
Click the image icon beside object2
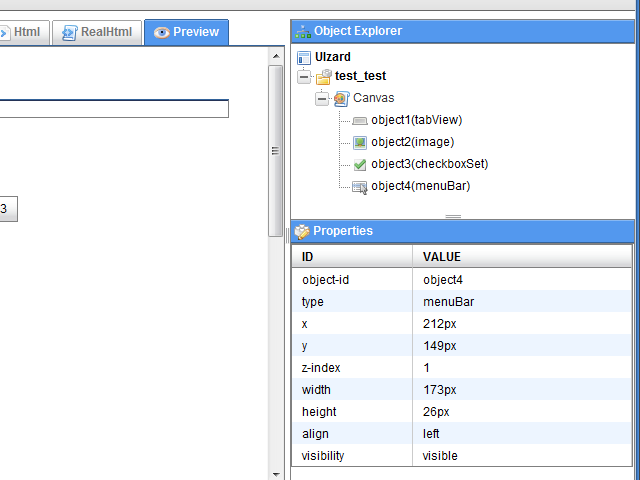pyautogui.click(x=360, y=142)
